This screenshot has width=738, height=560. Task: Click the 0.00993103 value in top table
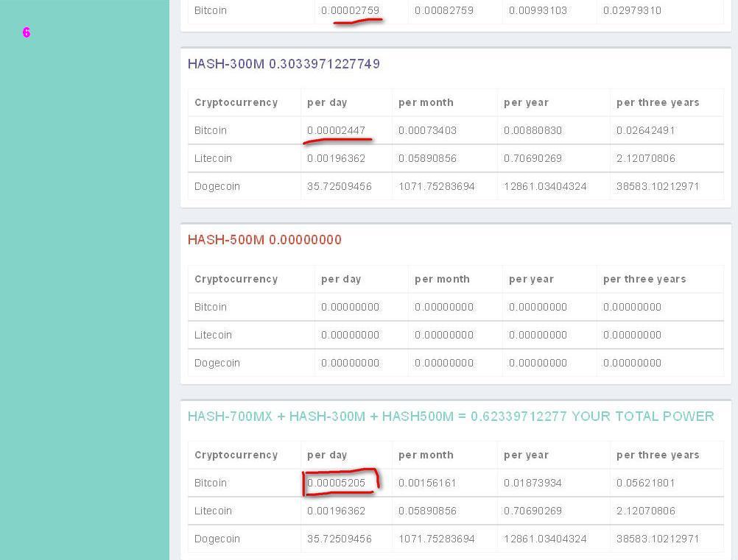point(538,10)
